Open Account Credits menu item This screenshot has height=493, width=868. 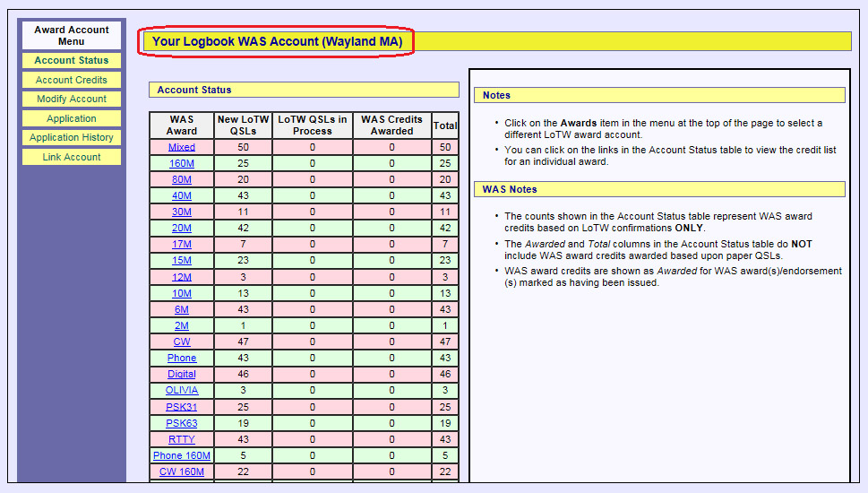72,80
